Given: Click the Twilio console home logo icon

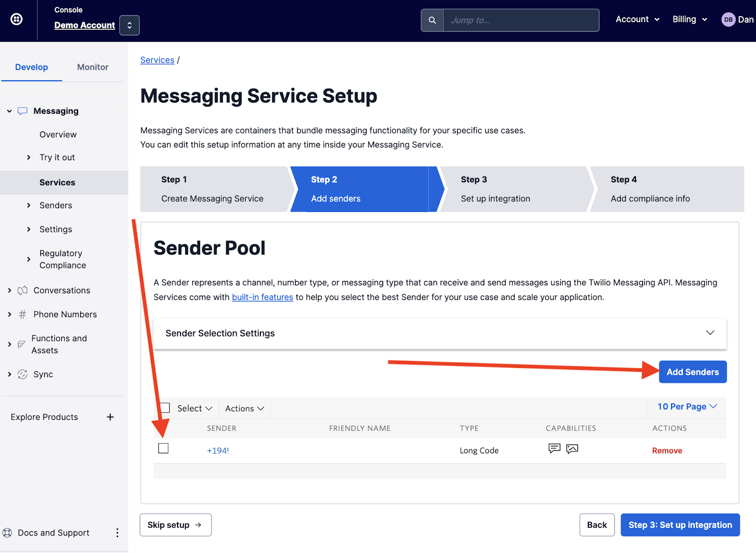Looking at the screenshot, I should click(17, 19).
